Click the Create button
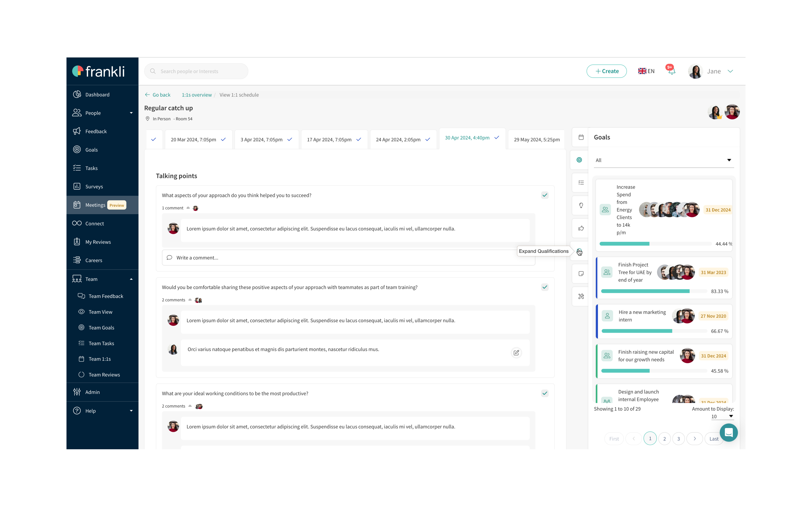This screenshot has width=812, height=506. (x=606, y=71)
